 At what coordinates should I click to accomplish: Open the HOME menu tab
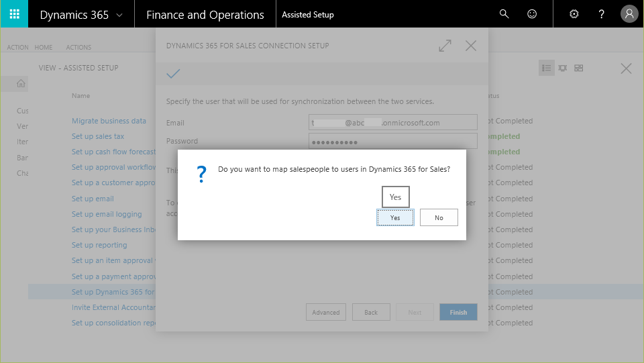(x=44, y=47)
